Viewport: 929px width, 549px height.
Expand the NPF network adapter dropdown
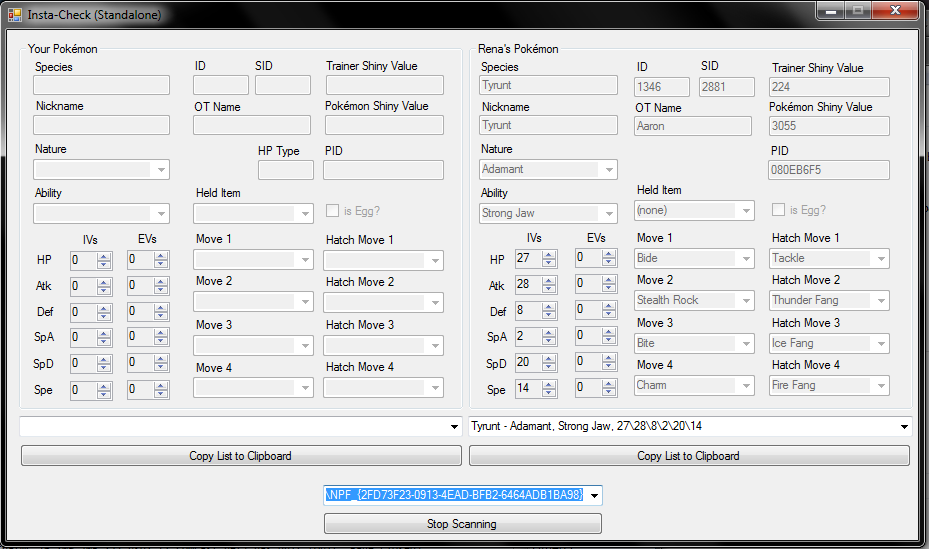[595, 495]
